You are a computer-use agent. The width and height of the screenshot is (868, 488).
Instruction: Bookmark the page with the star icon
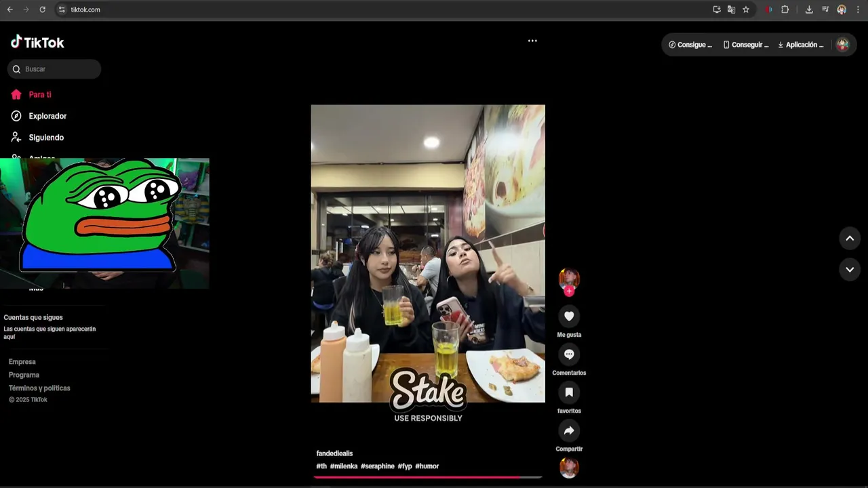(x=746, y=9)
